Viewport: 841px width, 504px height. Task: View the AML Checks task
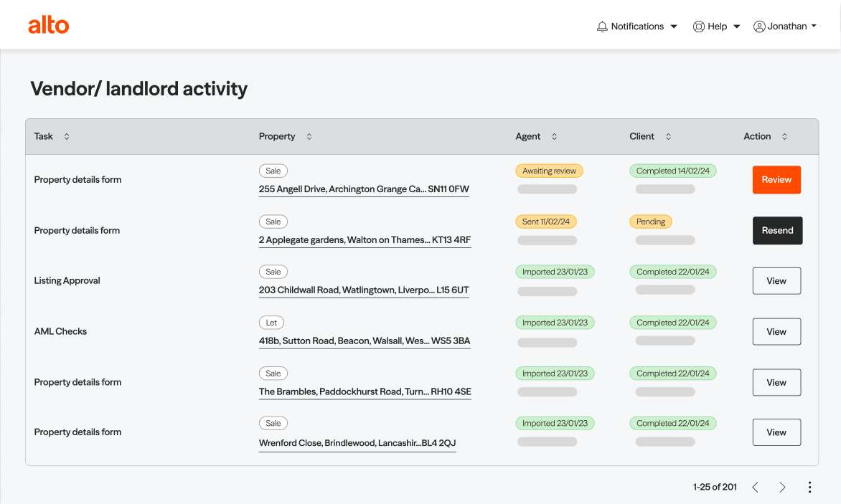(776, 332)
